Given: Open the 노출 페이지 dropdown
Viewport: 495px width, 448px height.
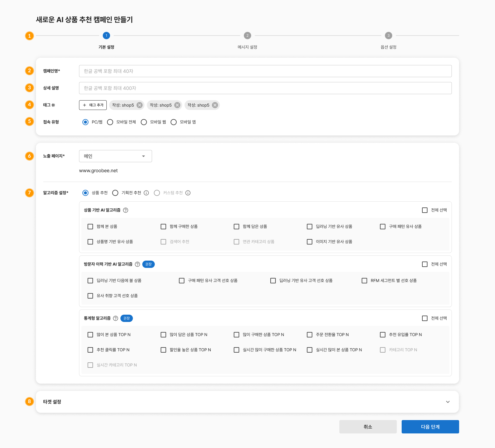Looking at the screenshot, I should [x=115, y=156].
